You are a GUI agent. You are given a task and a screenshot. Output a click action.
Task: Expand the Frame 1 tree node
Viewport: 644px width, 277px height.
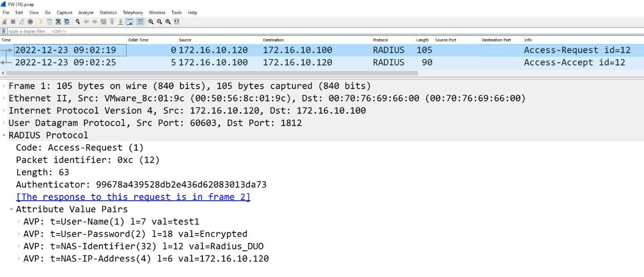(x=4, y=86)
